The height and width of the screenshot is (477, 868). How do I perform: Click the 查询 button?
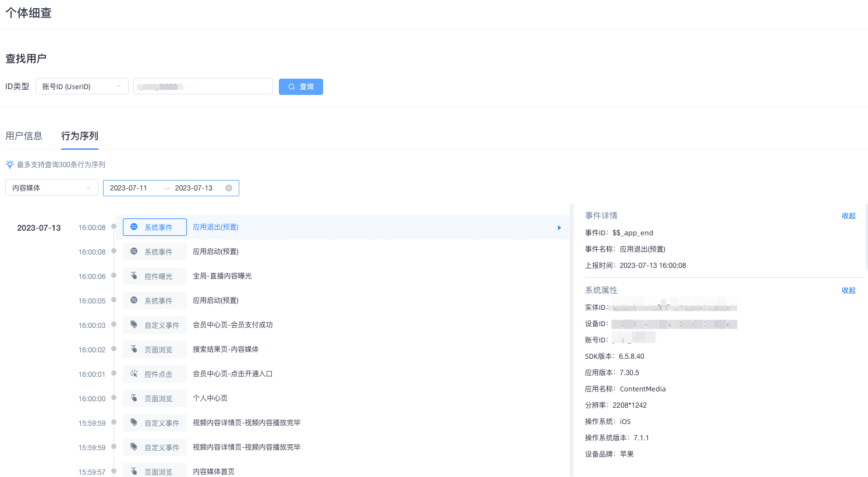coord(301,87)
